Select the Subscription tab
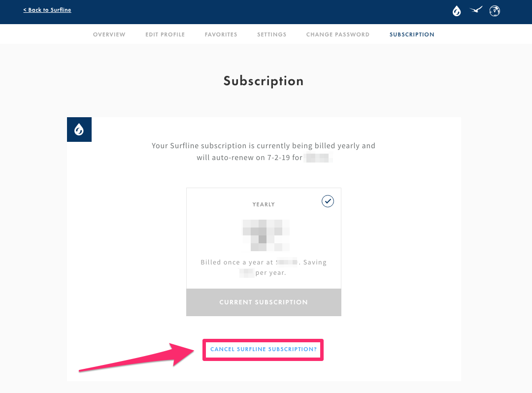The image size is (532, 393). pyautogui.click(x=412, y=34)
